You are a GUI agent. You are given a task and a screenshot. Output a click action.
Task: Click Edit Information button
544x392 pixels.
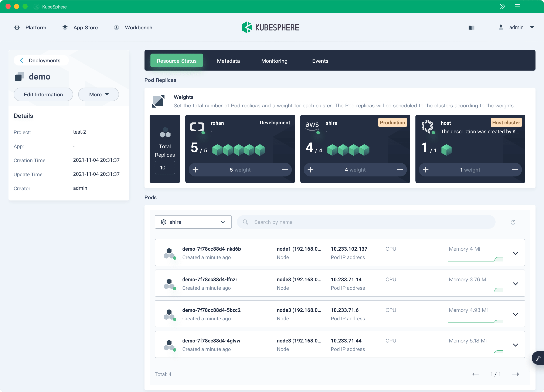tap(43, 95)
